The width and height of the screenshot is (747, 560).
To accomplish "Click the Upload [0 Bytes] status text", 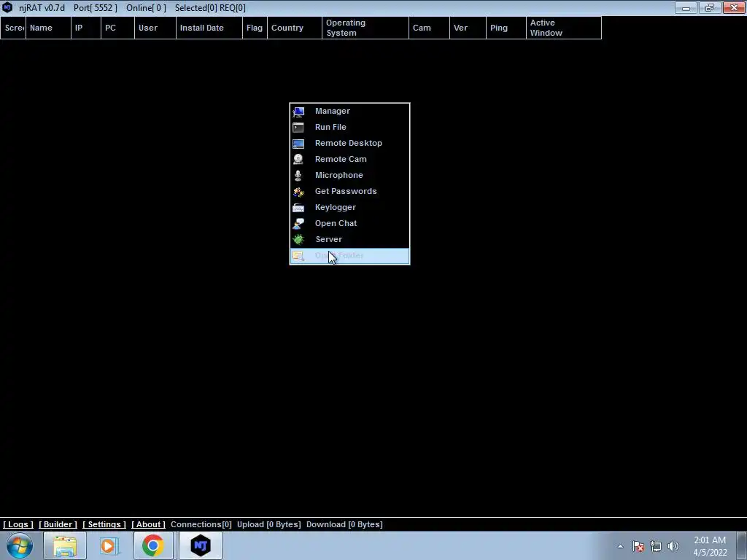I will (x=268, y=524).
